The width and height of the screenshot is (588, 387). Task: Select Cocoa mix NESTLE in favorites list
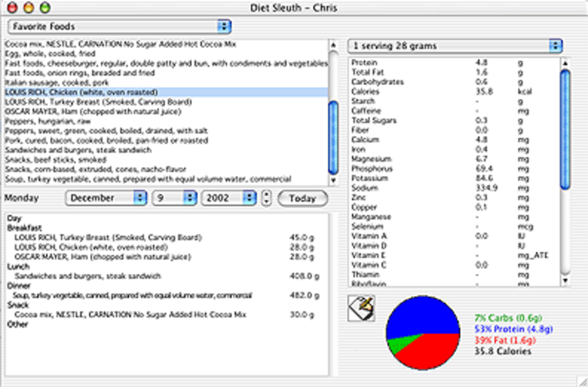[165, 44]
